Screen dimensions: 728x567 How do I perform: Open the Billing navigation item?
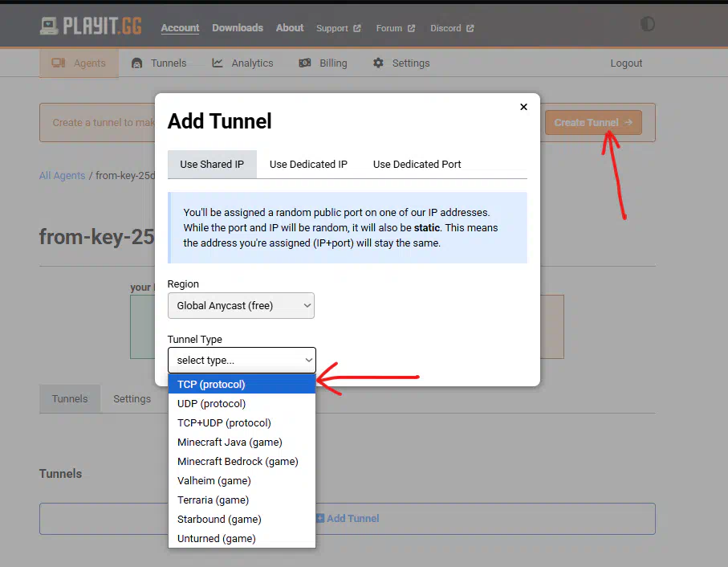(x=323, y=63)
